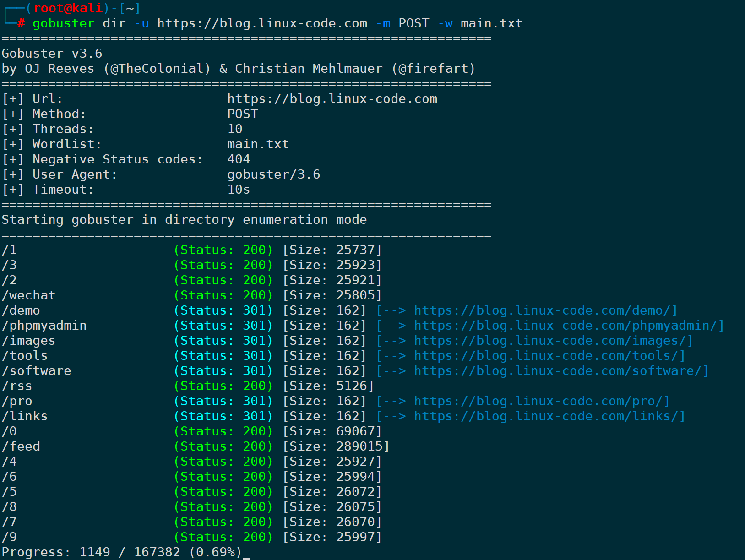745x560 pixels.
Task: Click the target URL in the command
Action: pyautogui.click(x=262, y=23)
